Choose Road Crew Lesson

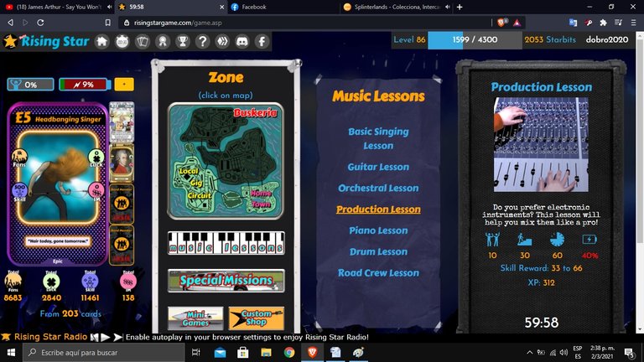point(378,273)
